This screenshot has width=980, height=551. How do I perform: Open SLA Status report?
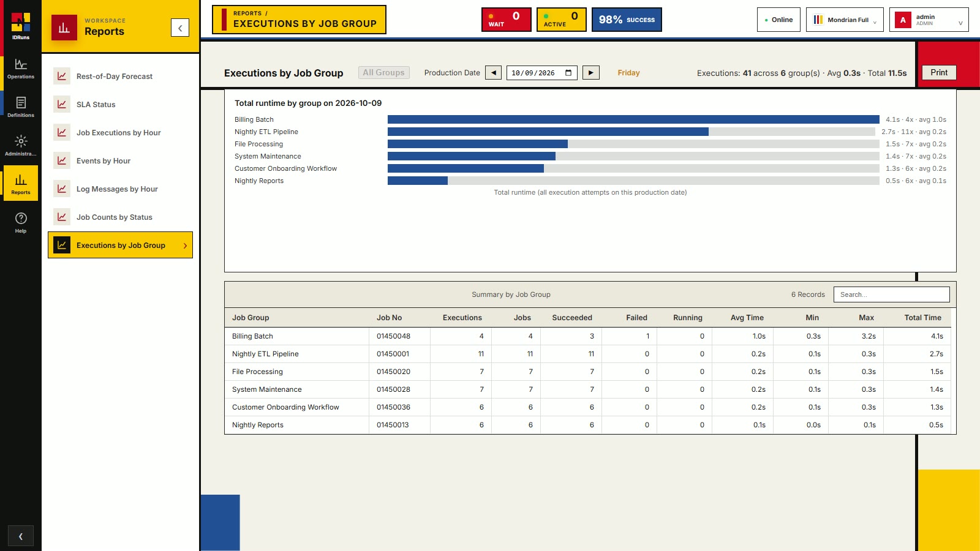coord(120,104)
